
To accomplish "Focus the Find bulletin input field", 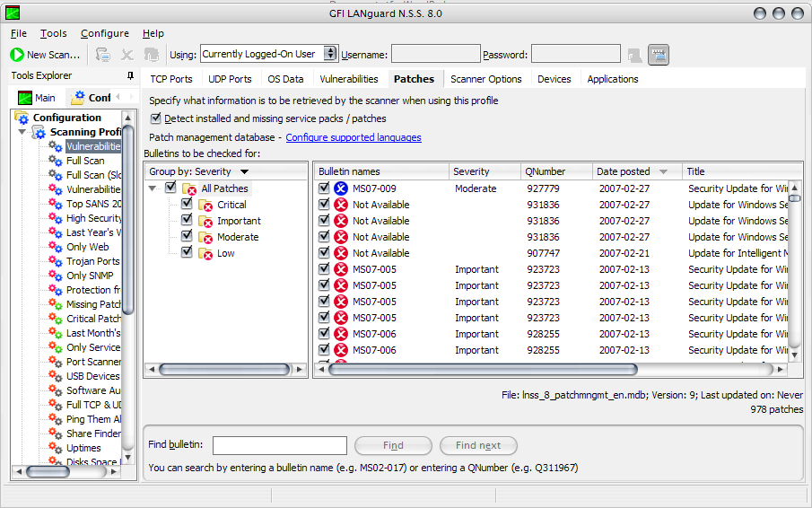I will click(280, 445).
